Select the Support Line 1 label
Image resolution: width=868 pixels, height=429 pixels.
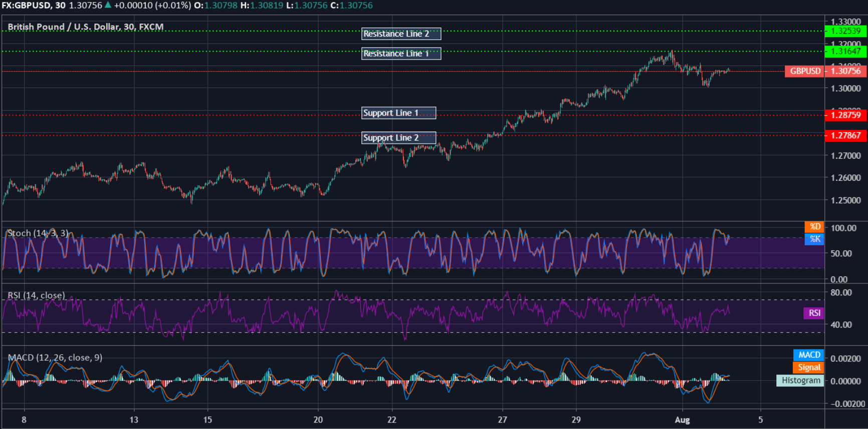[398, 113]
